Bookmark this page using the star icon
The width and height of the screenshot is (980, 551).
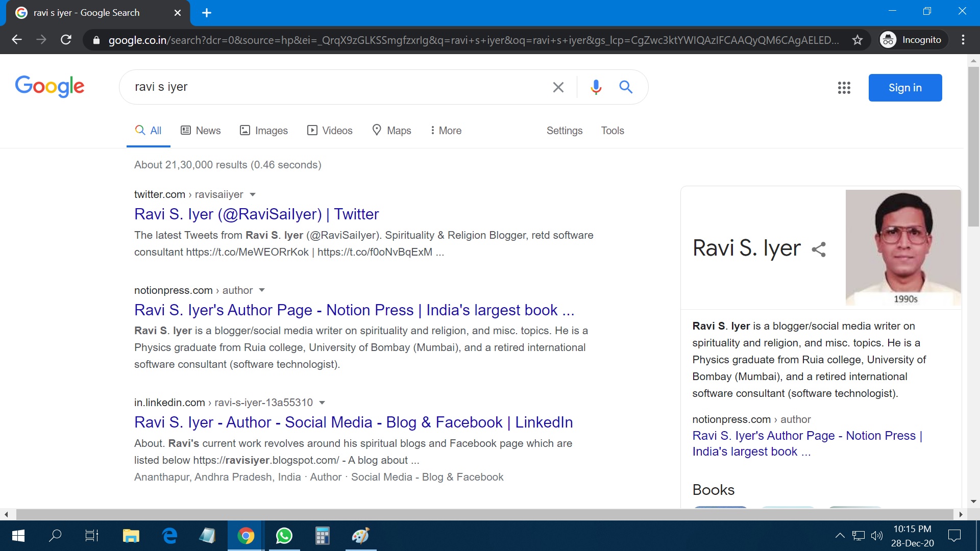coord(858,40)
